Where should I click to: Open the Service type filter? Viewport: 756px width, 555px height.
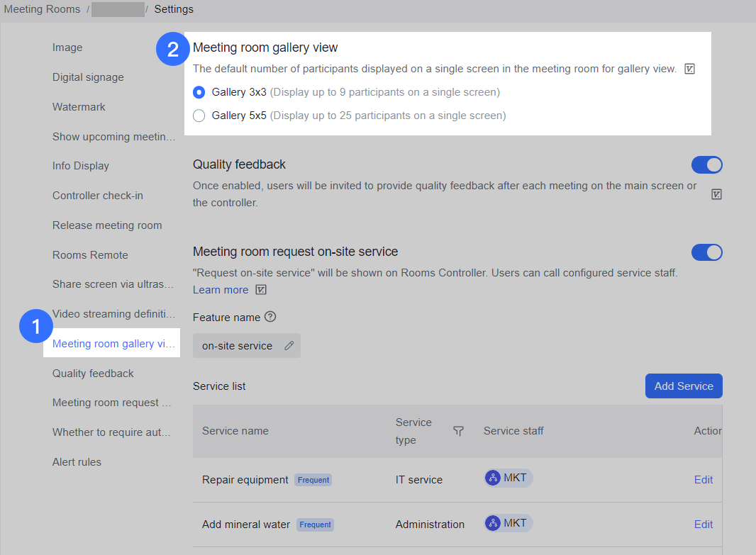click(x=458, y=430)
